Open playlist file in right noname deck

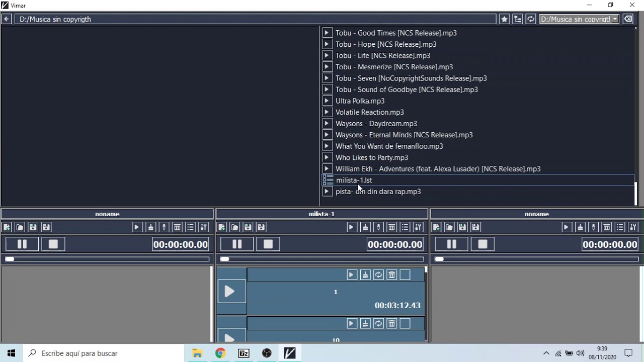(449, 227)
